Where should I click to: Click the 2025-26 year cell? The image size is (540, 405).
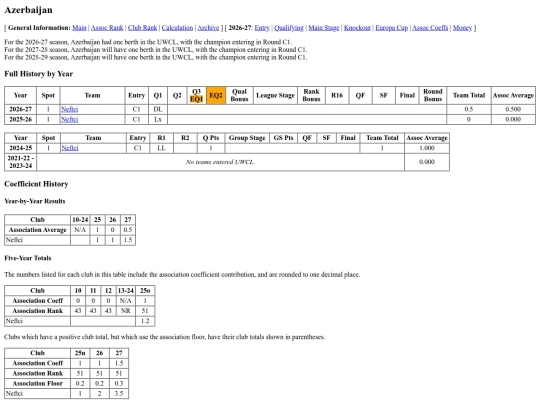click(x=20, y=120)
